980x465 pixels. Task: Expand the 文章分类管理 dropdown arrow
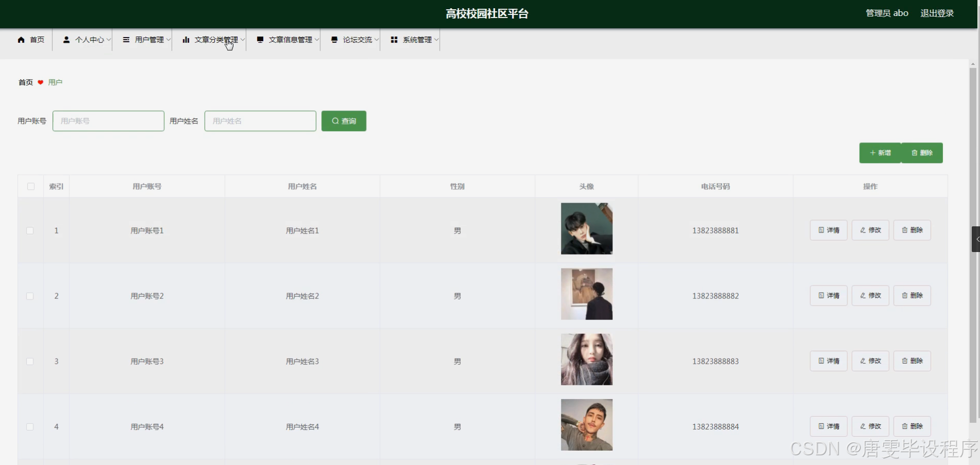tap(243, 40)
